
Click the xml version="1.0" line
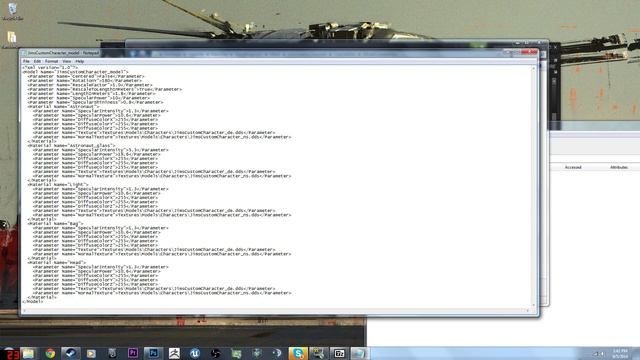coord(50,67)
